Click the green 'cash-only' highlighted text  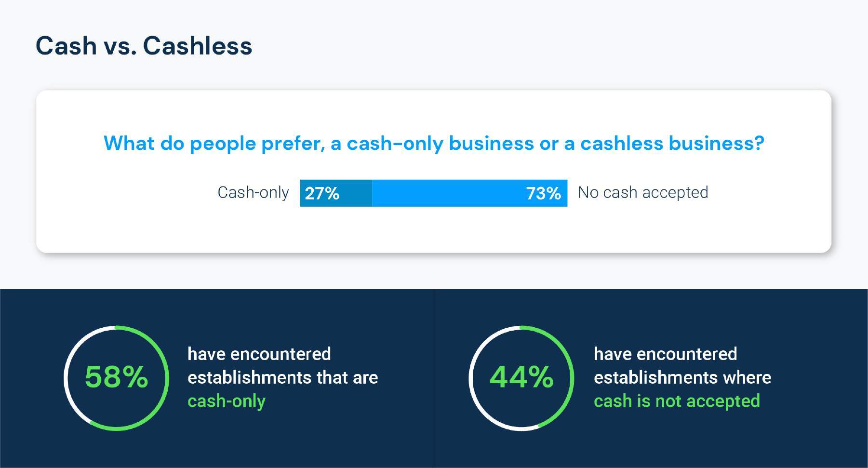click(227, 401)
